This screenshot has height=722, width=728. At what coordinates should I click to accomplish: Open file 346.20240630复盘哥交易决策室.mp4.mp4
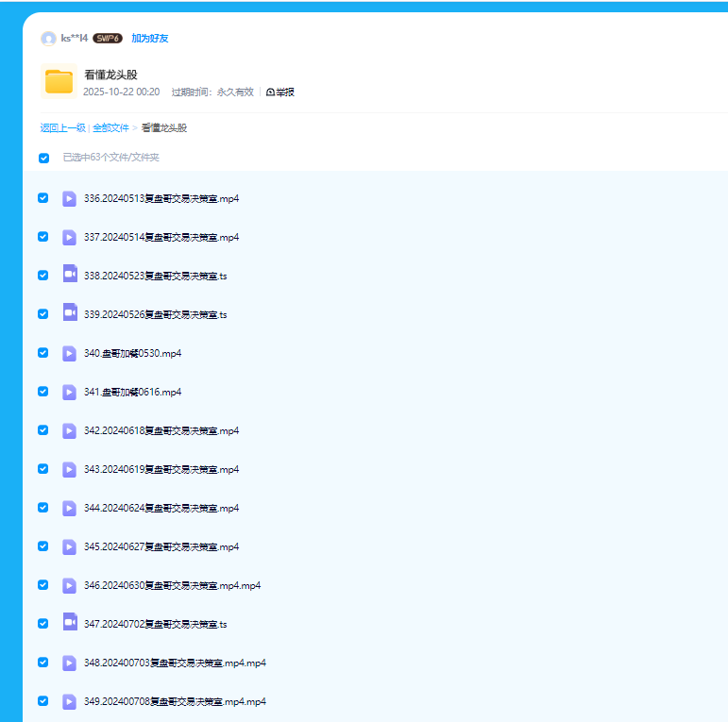click(172, 585)
